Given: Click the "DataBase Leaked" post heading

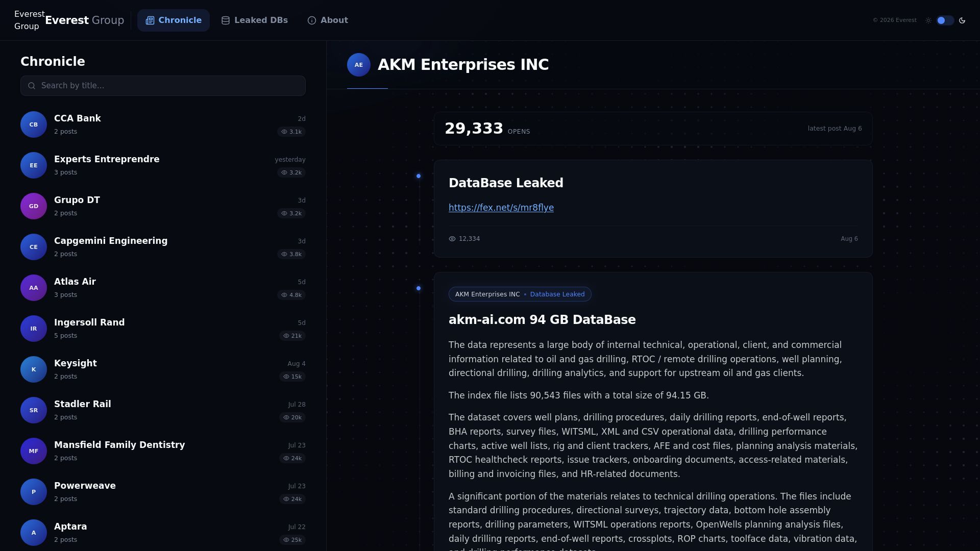Looking at the screenshot, I should (506, 183).
